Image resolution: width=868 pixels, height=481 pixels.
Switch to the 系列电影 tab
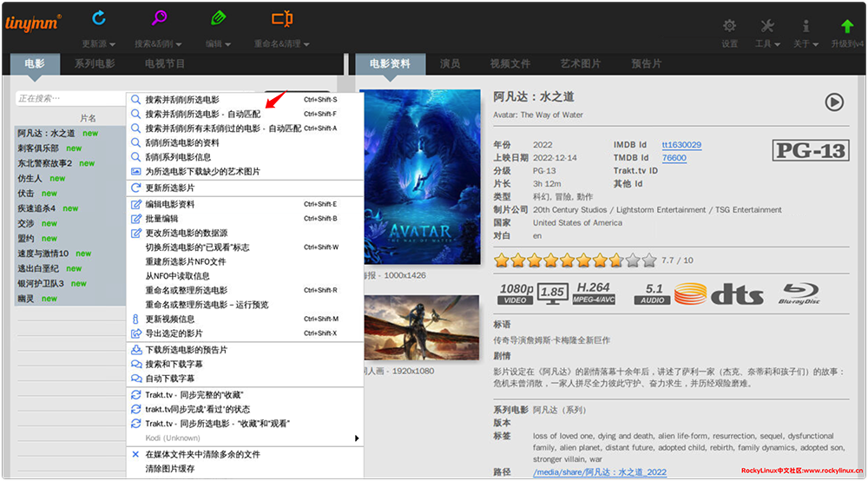95,63
